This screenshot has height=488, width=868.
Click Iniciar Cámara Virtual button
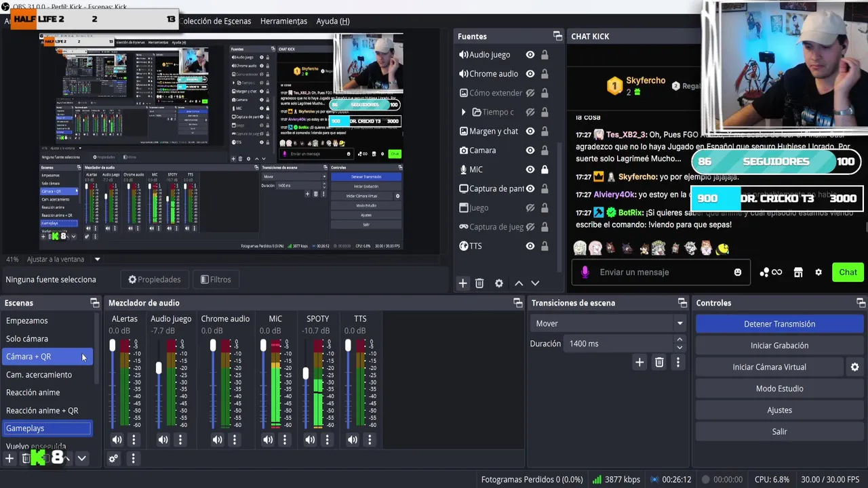pyautogui.click(x=770, y=367)
